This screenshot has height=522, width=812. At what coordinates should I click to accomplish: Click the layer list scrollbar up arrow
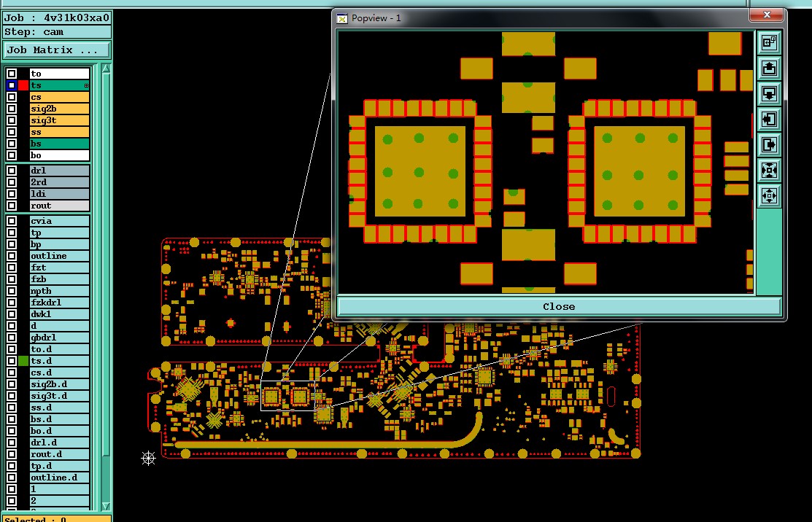(x=107, y=69)
